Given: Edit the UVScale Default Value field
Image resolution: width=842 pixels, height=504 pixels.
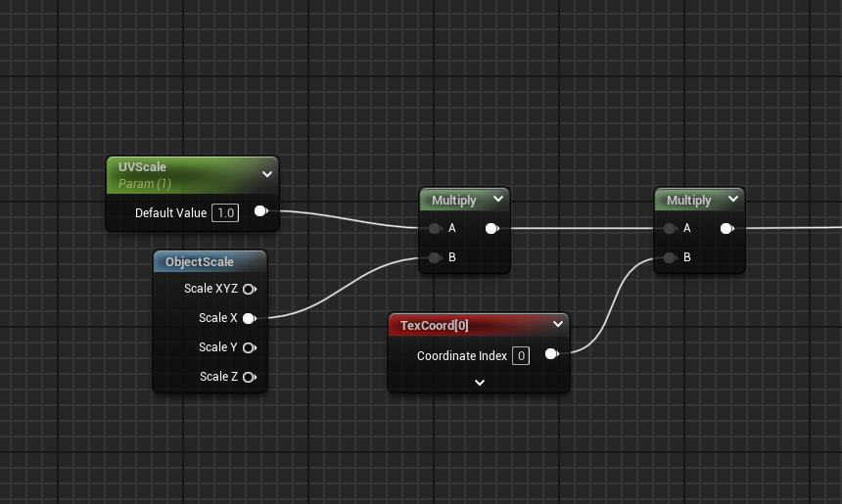Looking at the screenshot, I should pyautogui.click(x=225, y=212).
